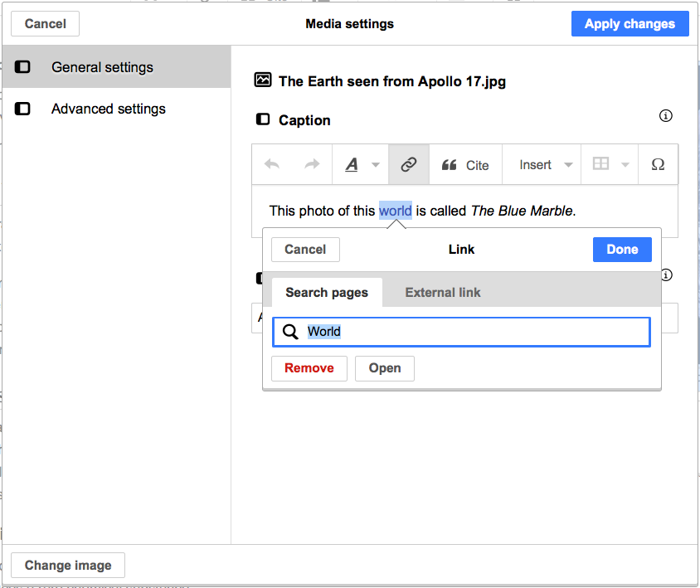Click the filename The Earth seen from Apollo 17.jpg
700x588 pixels.
(x=392, y=81)
